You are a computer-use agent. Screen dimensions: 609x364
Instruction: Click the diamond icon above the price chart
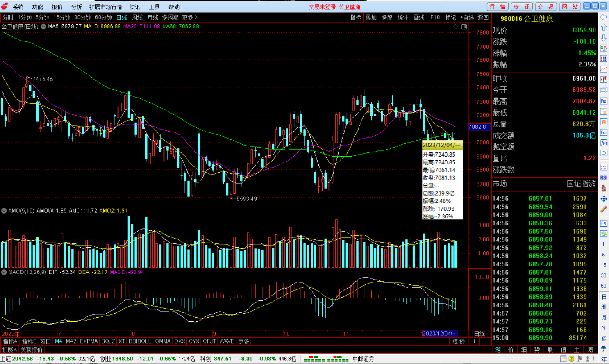[x=456, y=27]
